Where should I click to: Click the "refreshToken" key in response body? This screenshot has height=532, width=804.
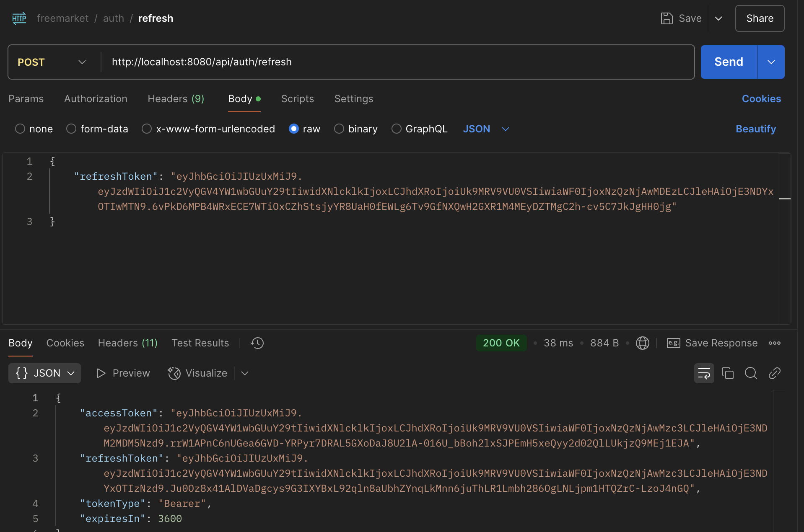(x=122, y=458)
